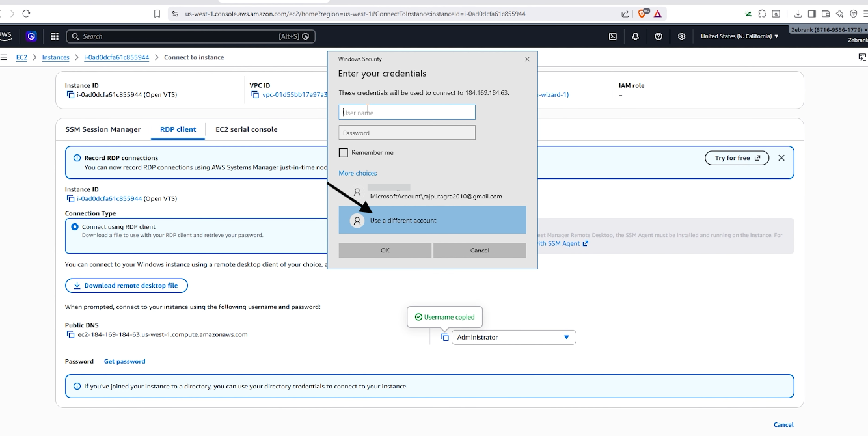Click Download remote desktop file button

pos(126,286)
